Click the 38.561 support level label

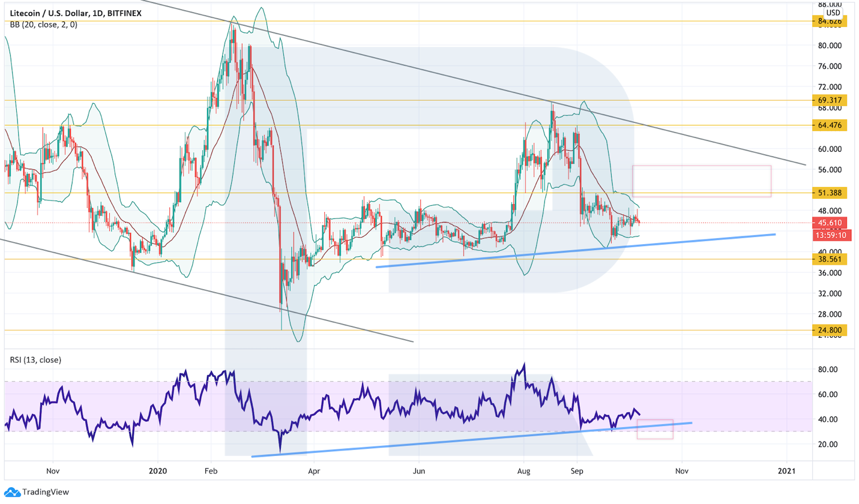[829, 259]
